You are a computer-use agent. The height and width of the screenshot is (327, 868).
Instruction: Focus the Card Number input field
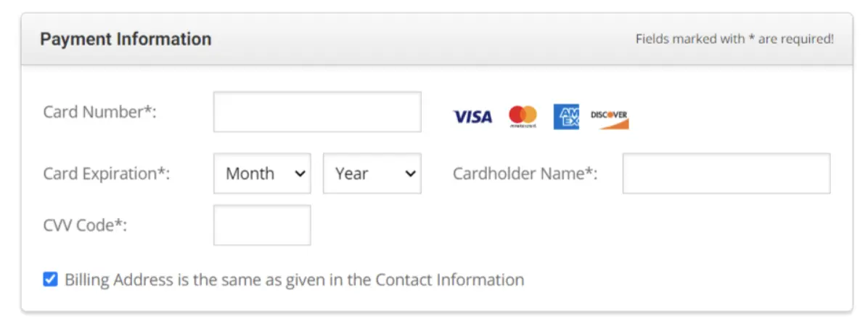click(317, 112)
